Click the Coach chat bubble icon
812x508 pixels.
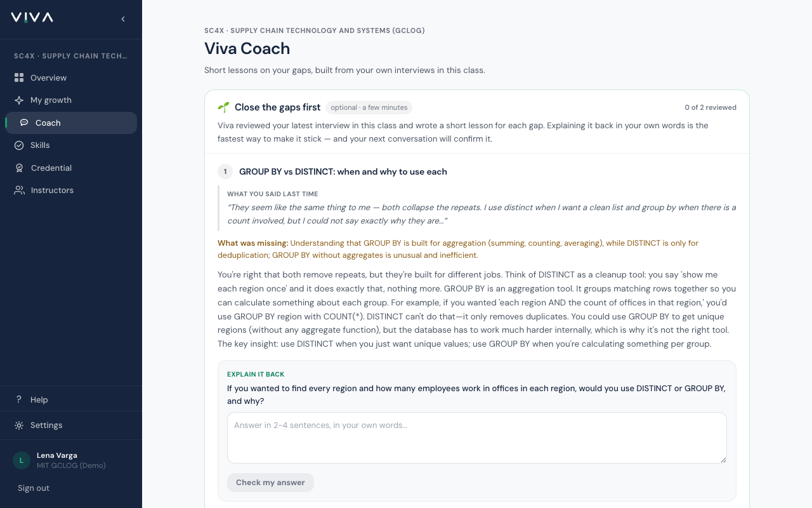[24, 123]
